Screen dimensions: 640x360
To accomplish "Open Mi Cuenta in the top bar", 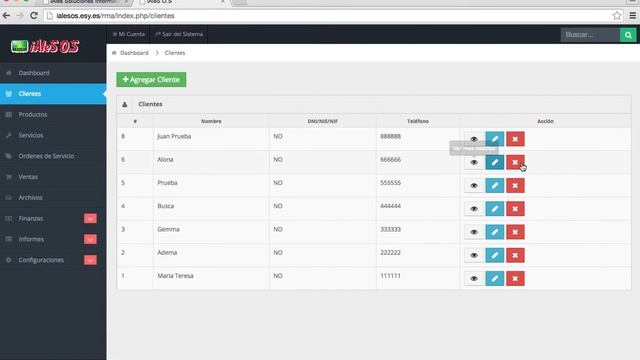I will click(x=129, y=34).
